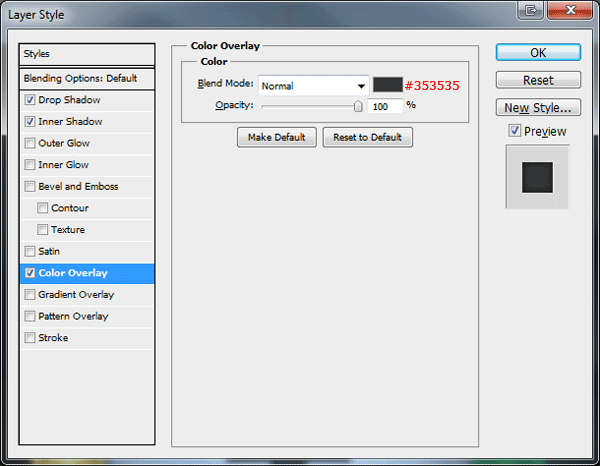Click the Make Default button
The image size is (600, 466).
(277, 137)
